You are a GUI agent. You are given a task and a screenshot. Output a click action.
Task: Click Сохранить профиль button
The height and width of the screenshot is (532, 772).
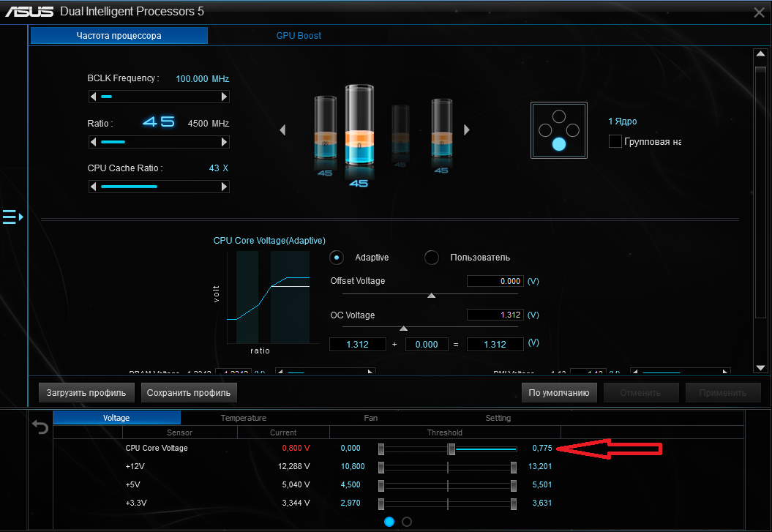point(189,393)
